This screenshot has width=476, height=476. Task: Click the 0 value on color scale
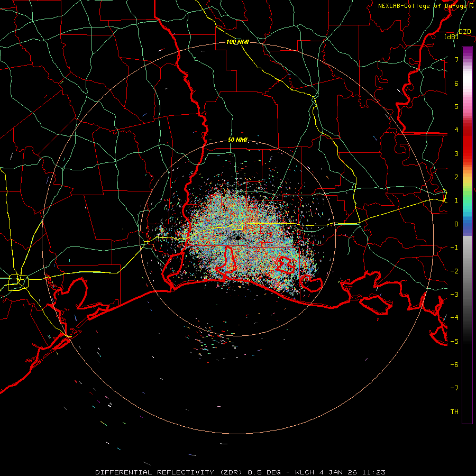click(456, 224)
